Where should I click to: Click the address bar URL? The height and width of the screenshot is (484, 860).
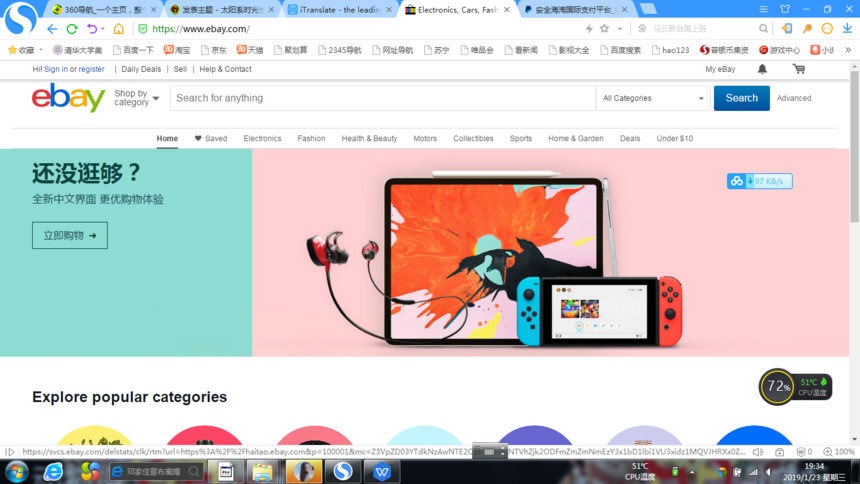[x=201, y=29]
